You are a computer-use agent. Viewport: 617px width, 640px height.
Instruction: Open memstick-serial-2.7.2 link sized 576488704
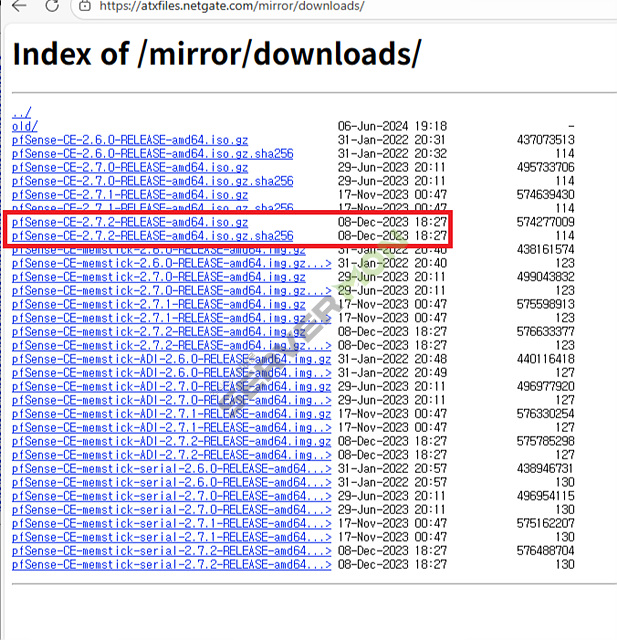click(x=171, y=551)
